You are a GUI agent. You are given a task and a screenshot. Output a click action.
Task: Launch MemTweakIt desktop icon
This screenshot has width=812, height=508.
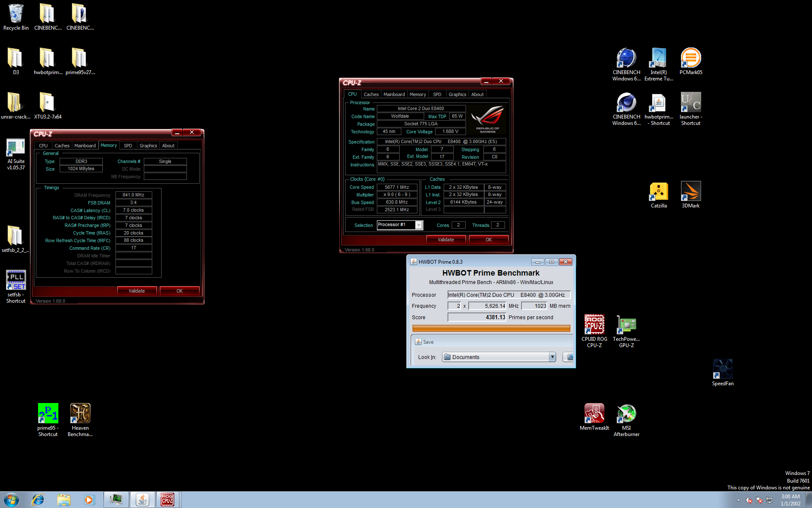594,417
